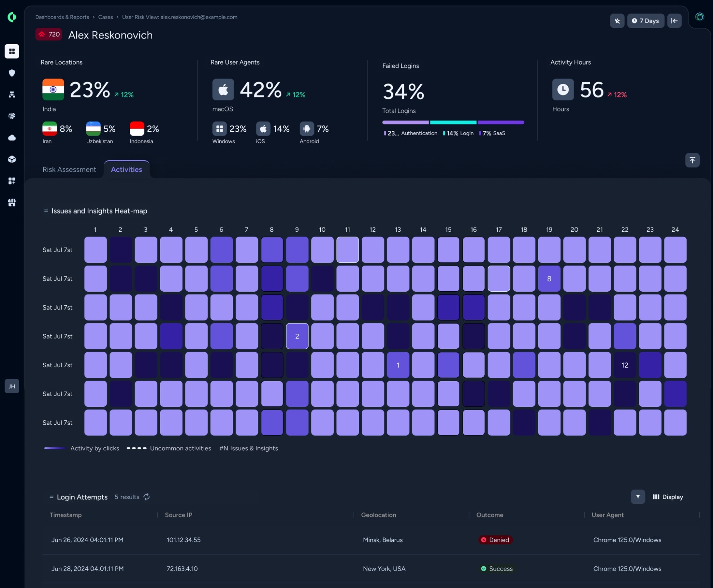Screen dimensions: 713x588
Task: Click the scroll-to-top arrow button
Action: pyautogui.click(x=692, y=160)
